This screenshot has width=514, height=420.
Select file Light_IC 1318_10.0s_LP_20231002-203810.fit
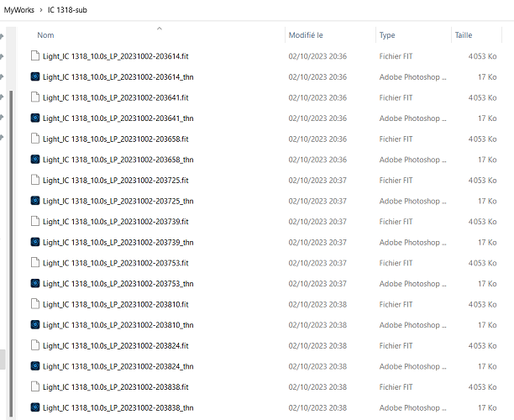coord(115,304)
